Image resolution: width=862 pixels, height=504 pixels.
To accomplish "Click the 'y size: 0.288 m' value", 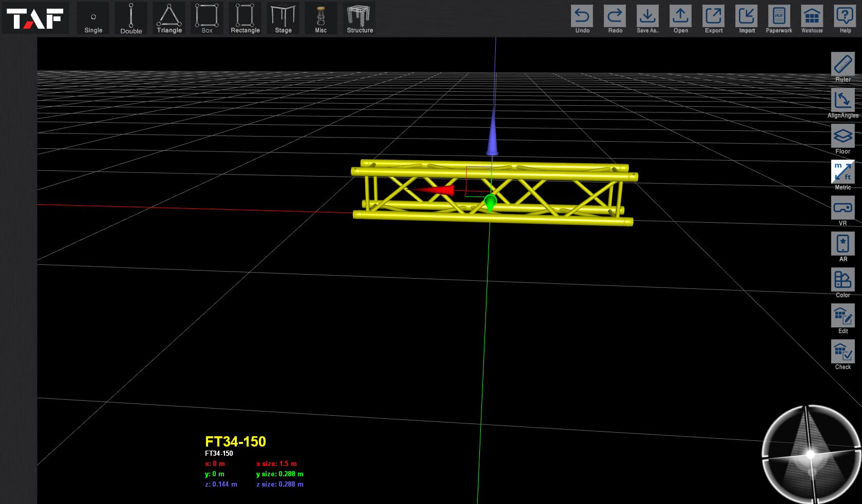I will [x=280, y=474].
